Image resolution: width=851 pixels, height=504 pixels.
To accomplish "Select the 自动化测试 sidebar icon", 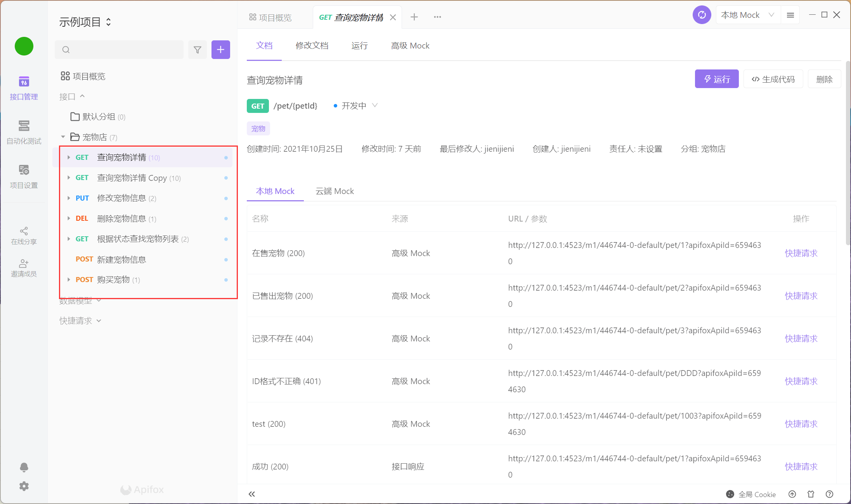I will (x=24, y=132).
